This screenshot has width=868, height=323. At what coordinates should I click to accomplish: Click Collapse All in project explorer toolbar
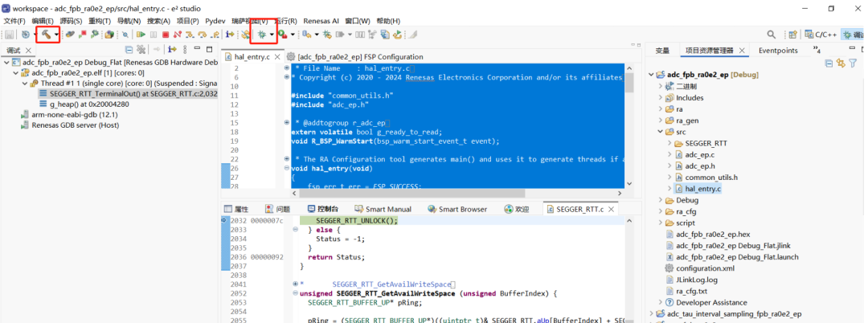pos(828,63)
